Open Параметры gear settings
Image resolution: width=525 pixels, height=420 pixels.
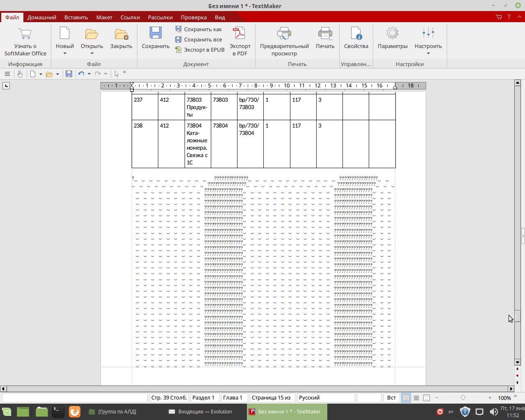point(393,34)
